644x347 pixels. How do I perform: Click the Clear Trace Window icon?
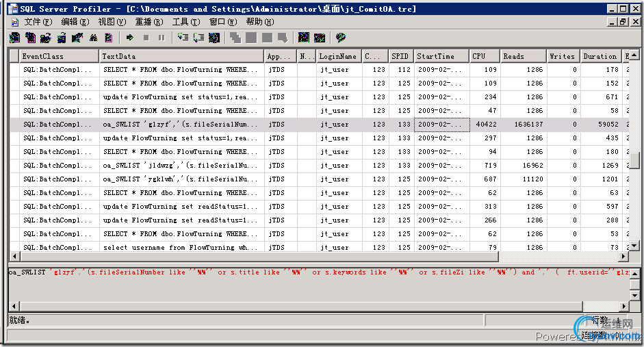point(108,38)
